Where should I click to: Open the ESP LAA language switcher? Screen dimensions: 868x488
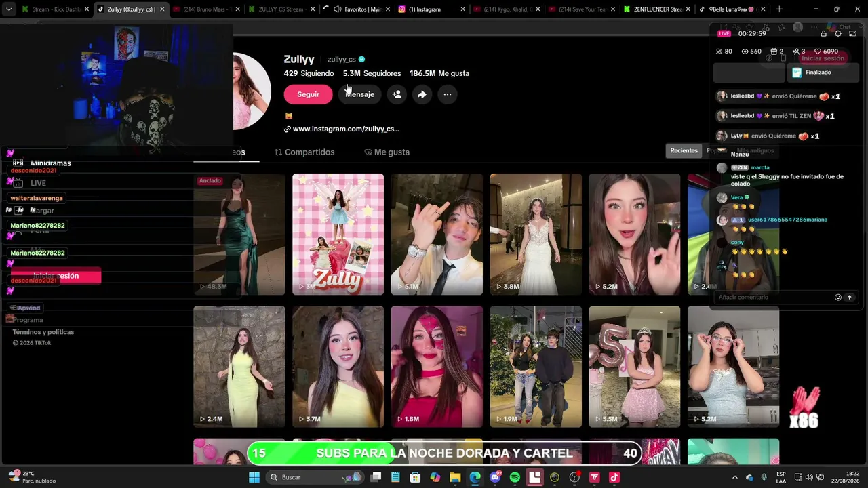pyautogui.click(x=781, y=477)
